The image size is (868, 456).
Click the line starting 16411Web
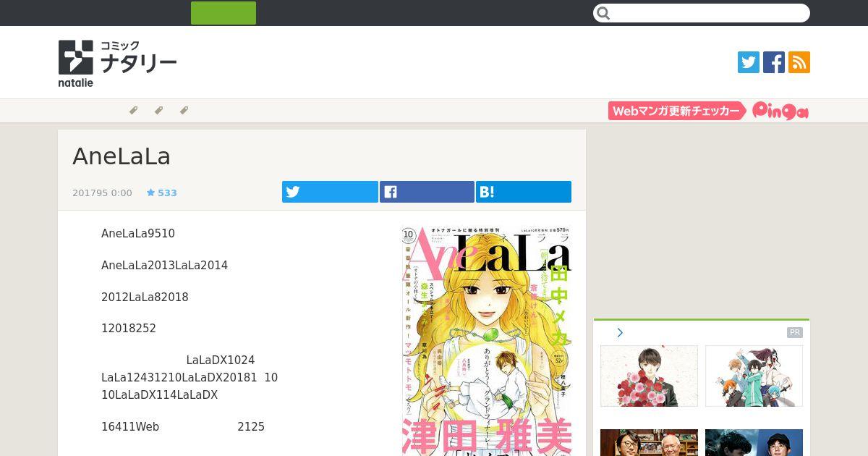point(183,427)
